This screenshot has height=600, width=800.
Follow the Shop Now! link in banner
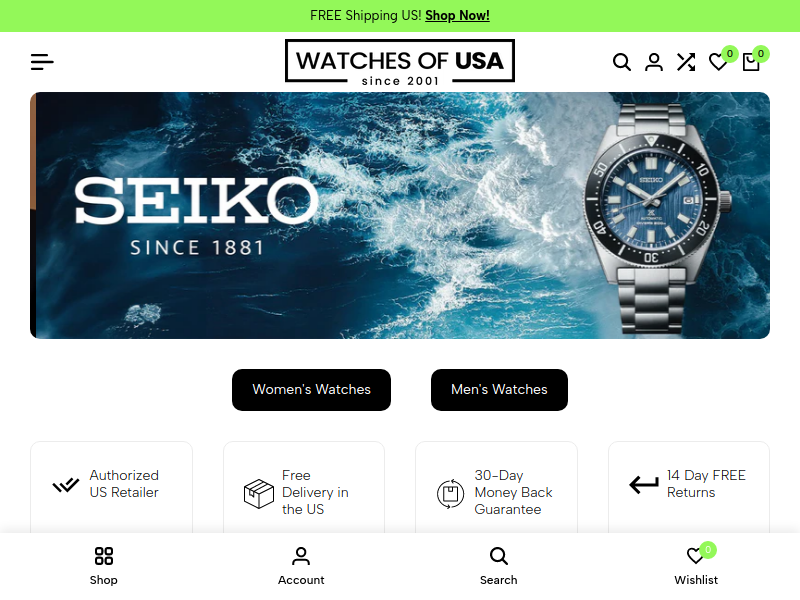tap(457, 16)
